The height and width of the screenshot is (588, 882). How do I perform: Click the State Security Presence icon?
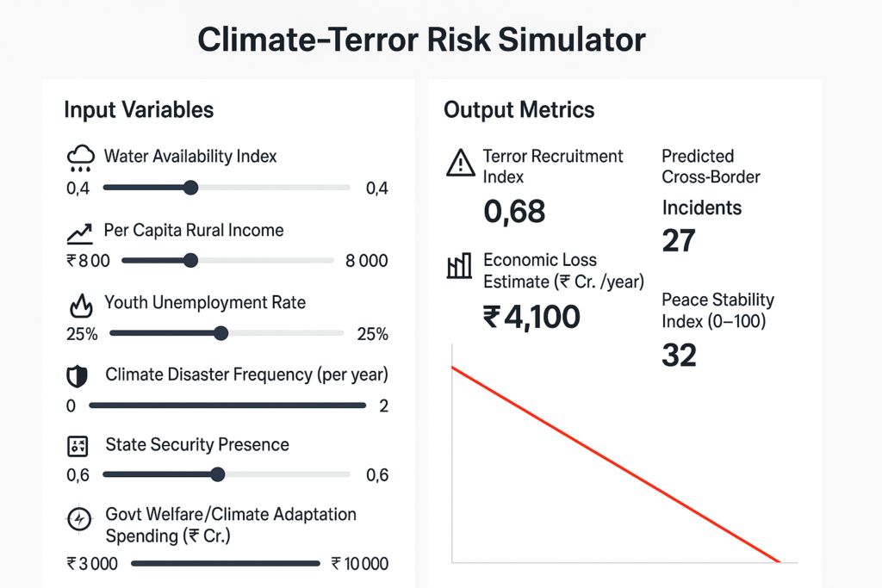click(78, 446)
